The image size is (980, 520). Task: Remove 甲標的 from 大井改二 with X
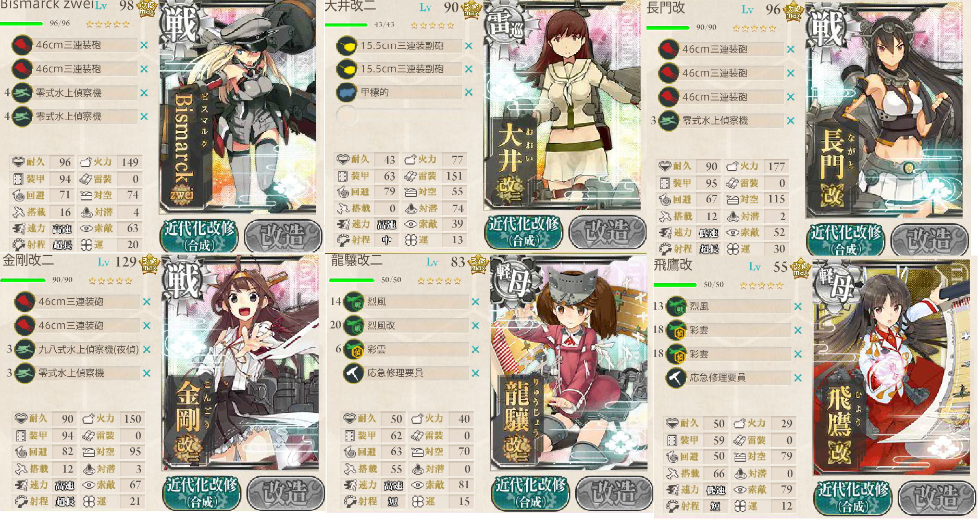469,92
